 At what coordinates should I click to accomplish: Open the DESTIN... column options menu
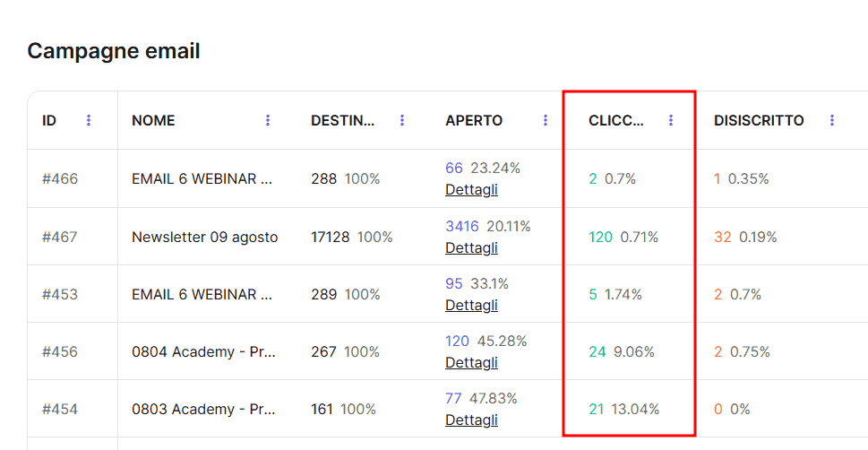coord(402,120)
